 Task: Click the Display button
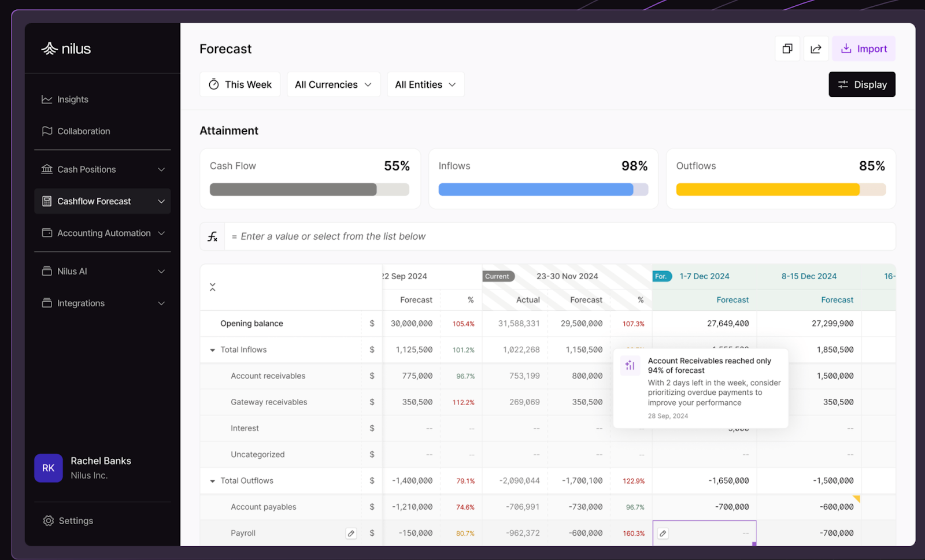862,84
